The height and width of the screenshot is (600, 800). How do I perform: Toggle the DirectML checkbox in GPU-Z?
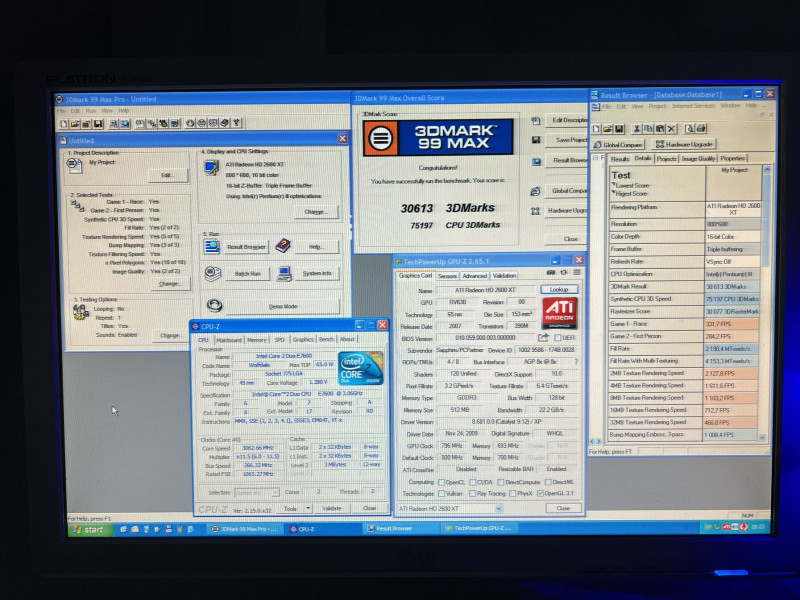548,482
